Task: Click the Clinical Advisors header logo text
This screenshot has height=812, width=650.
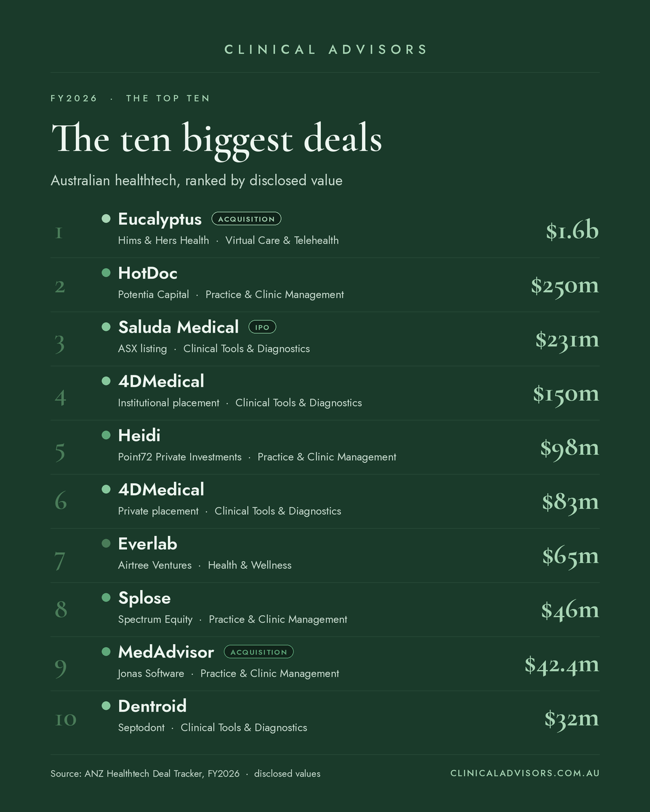Action: [325, 49]
